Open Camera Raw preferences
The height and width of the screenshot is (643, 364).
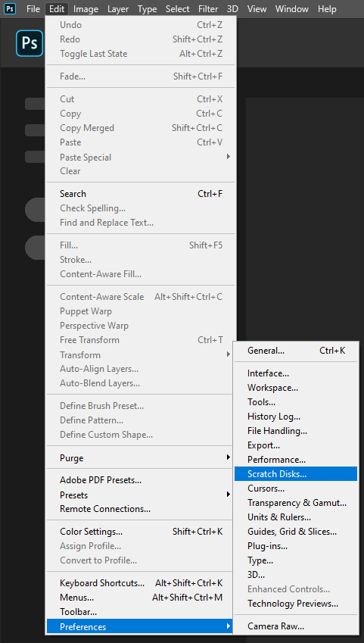(296, 626)
